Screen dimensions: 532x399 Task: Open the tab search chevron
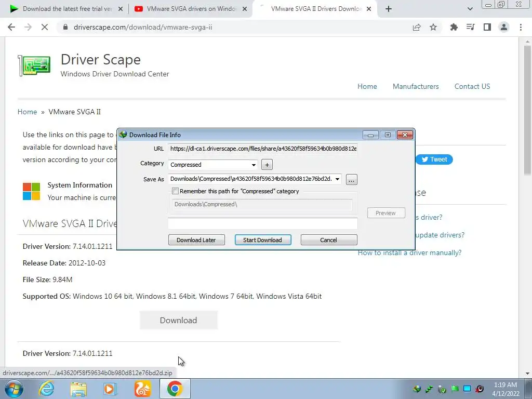470,9
